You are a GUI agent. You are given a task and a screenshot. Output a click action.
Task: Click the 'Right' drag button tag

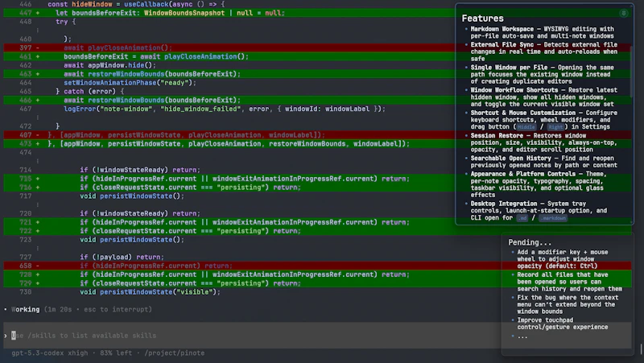coord(555,127)
